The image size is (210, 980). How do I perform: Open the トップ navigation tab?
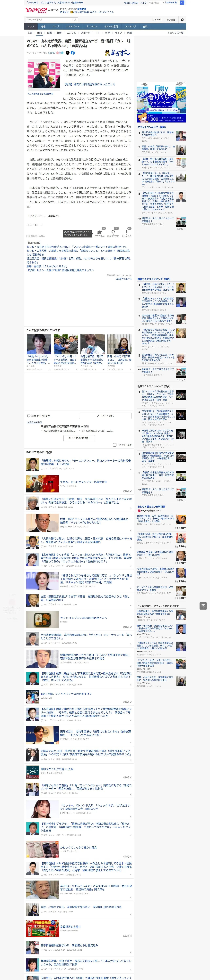tap(31, 27)
